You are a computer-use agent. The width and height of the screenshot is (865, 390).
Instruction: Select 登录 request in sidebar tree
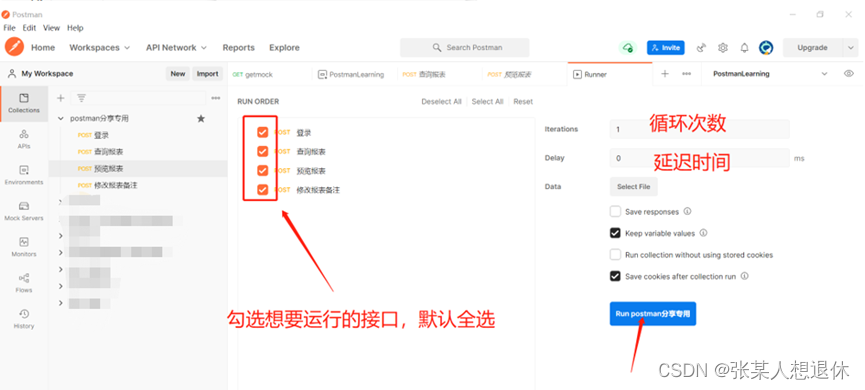click(138, 135)
